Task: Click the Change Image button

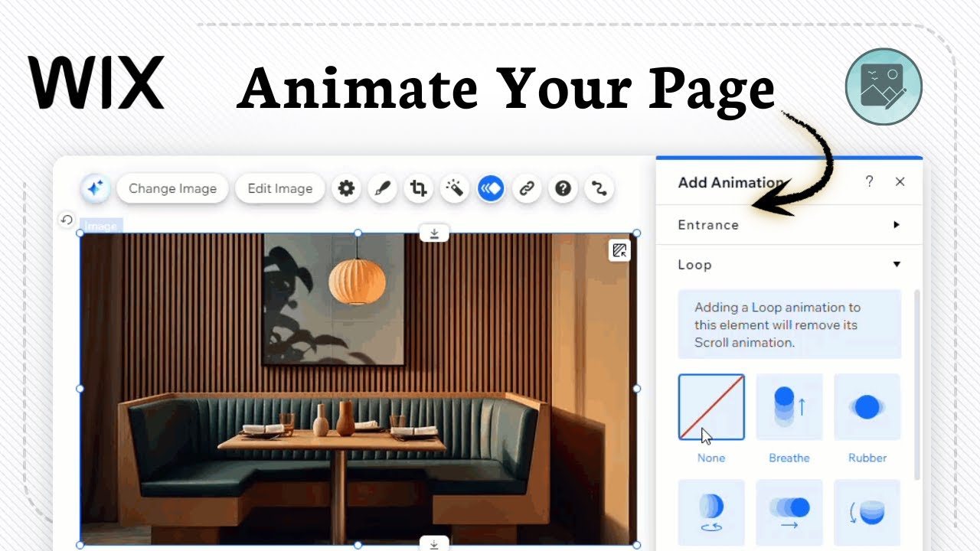Action: tap(172, 188)
